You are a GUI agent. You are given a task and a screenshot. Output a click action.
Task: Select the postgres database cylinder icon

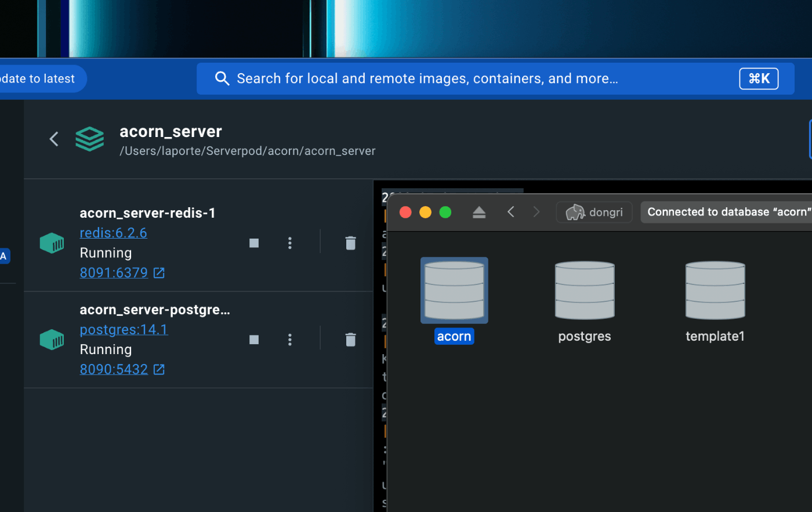coord(584,290)
